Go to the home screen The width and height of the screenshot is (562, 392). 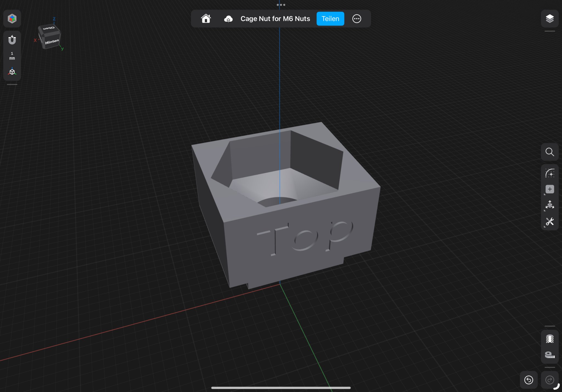(206, 19)
